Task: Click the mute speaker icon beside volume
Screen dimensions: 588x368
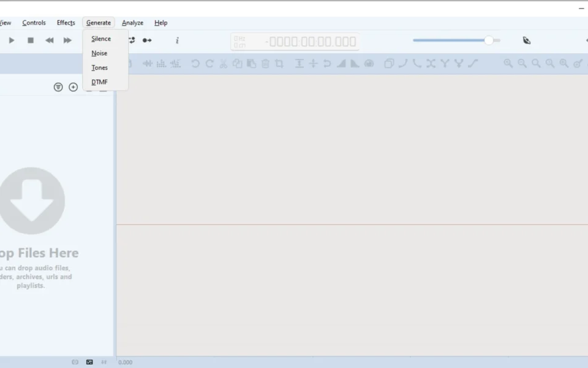Action: coord(527,40)
